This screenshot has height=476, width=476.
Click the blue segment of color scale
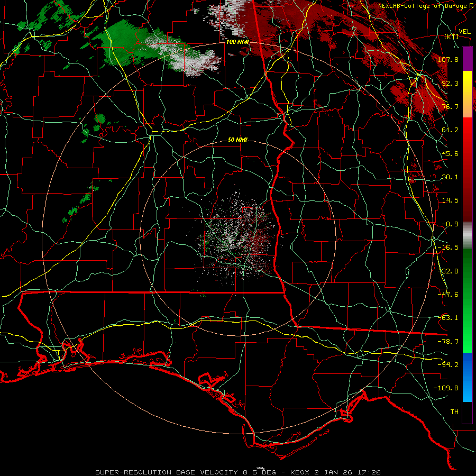467,377
